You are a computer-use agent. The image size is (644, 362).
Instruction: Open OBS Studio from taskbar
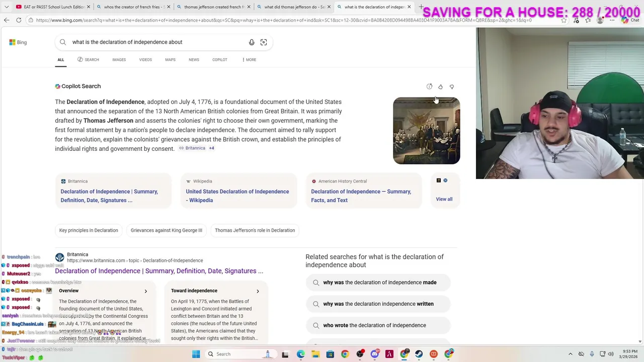click(360, 354)
